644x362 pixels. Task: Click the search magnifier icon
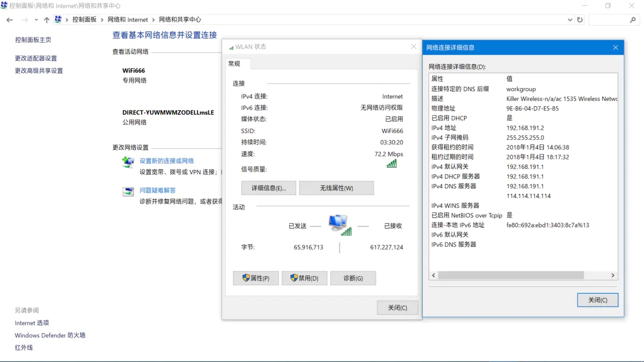632,20
